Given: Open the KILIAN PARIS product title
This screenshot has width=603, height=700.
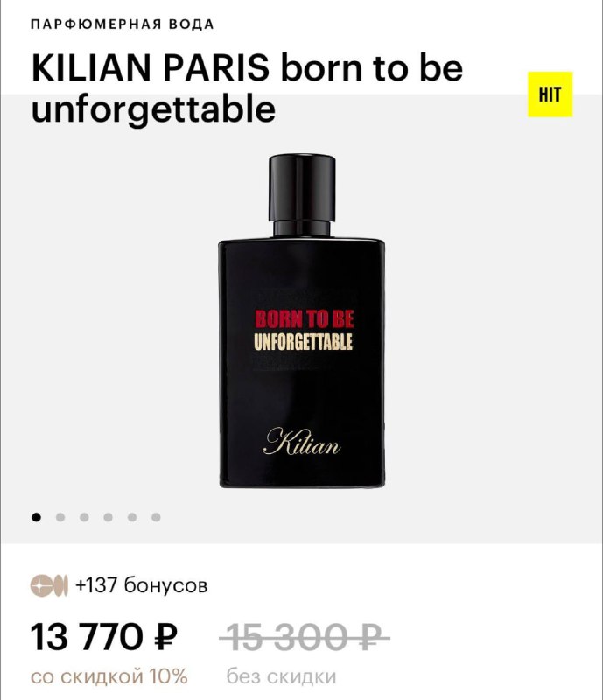Looking at the screenshot, I should click(x=247, y=88).
